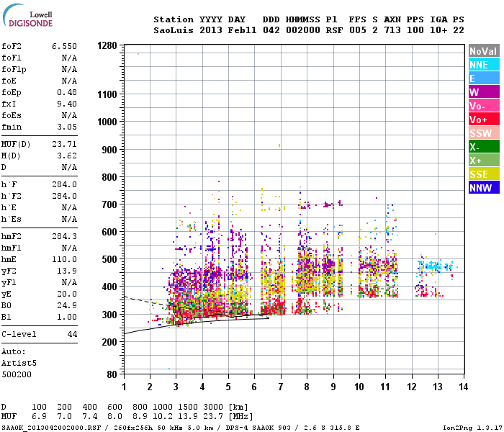Click the B0 value 24.9

pos(67,305)
